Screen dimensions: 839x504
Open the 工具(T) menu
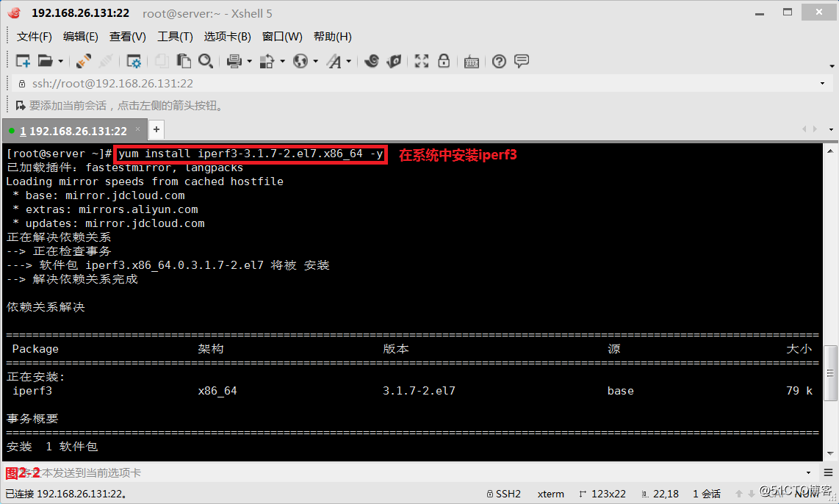click(x=175, y=37)
